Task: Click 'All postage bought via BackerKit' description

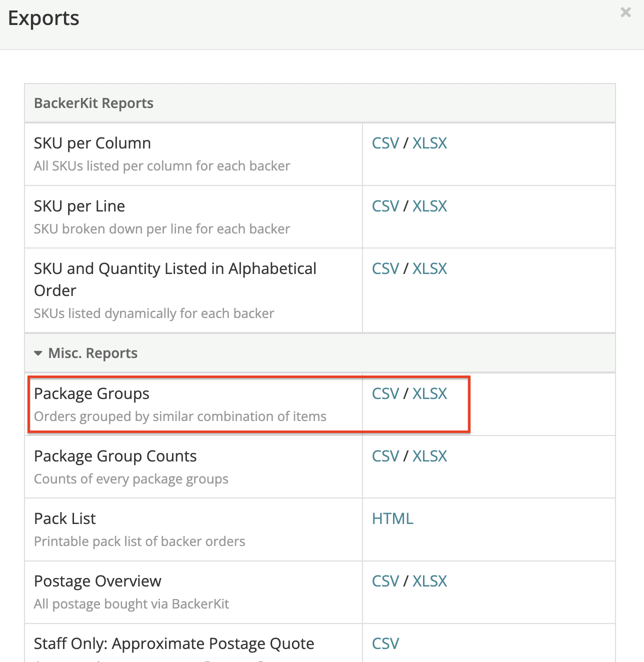Action: point(131,604)
